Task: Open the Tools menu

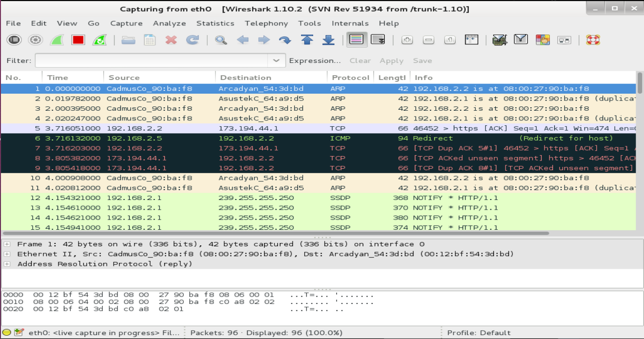Action: 310,23
